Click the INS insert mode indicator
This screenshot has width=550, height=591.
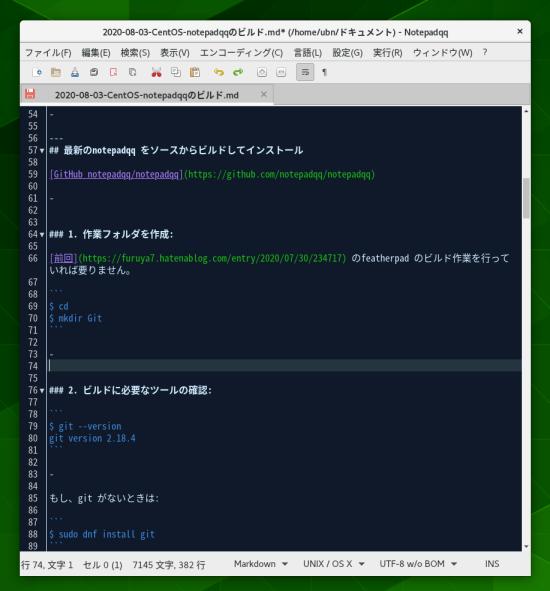[492, 564]
